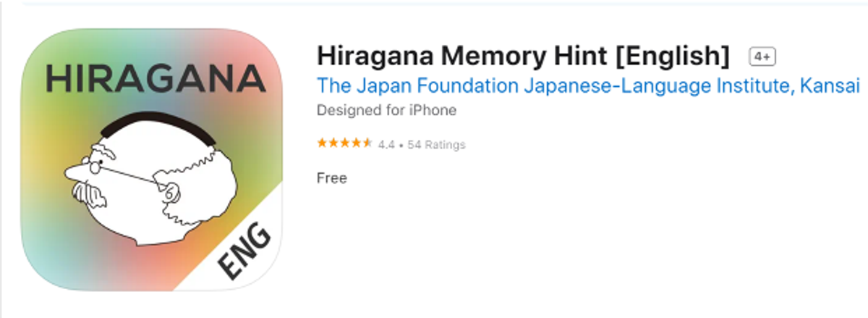Click the Hiragana Memory Hint title text

coord(524,56)
